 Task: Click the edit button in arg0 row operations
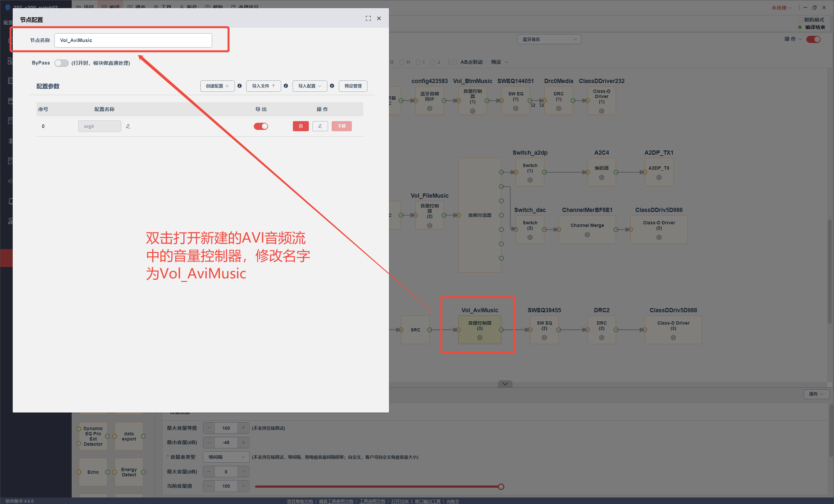point(320,126)
